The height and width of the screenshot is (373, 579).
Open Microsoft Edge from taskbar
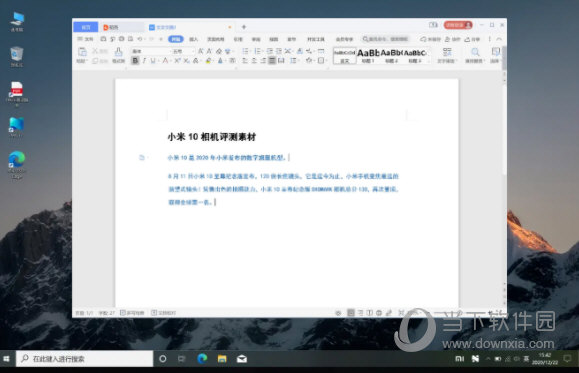[202, 359]
